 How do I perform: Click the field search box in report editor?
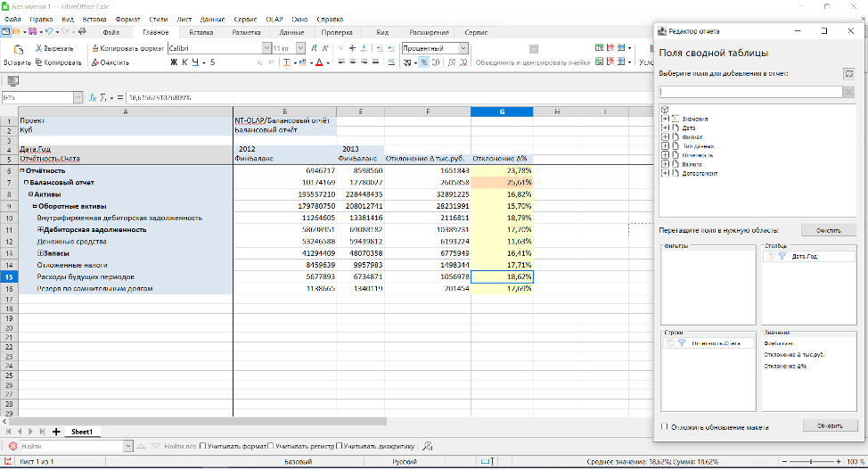pos(750,92)
